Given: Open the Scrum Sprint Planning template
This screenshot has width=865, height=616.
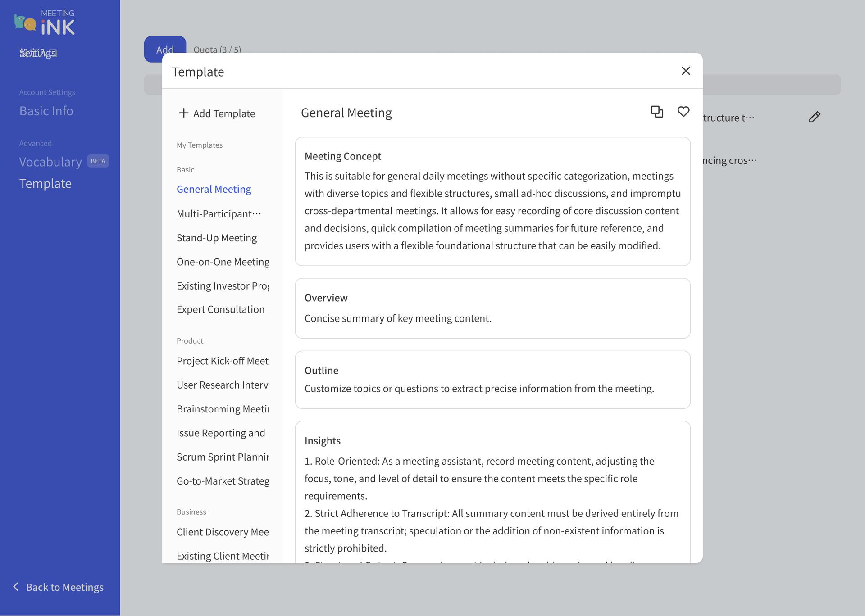Looking at the screenshot, I should click(x=223, y=457).
